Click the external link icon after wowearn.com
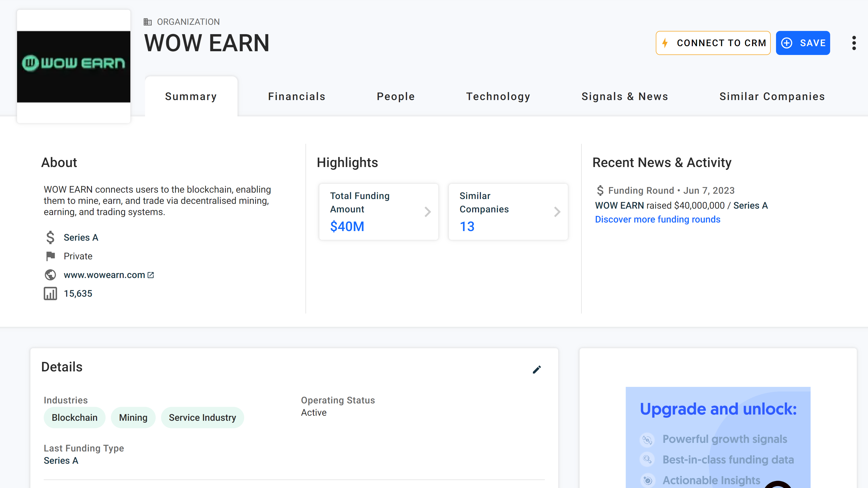The height and width of the screenshot is (488, 868). [151, 275]
